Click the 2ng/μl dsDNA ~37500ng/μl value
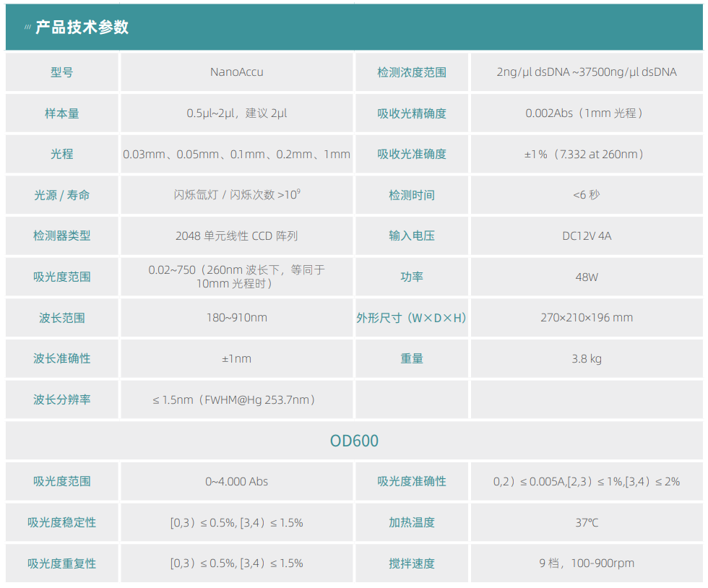Viewport: 708px width, 588px height. point(587,72)
